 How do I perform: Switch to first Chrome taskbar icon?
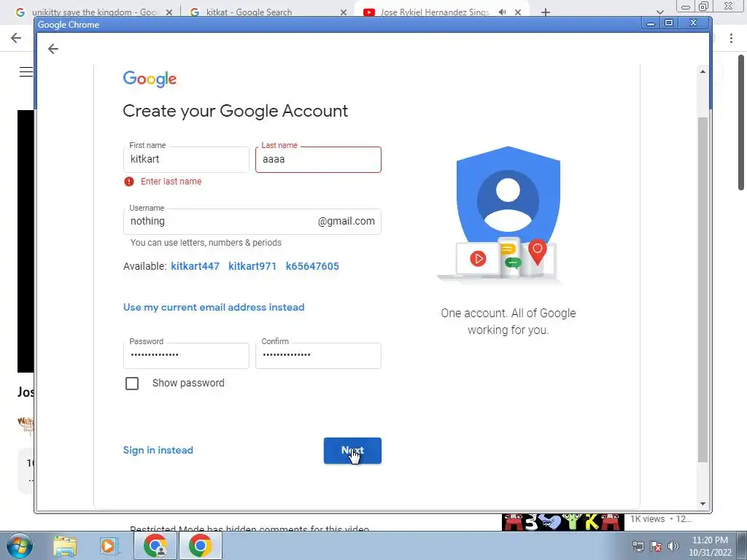[x=155, y=545]
